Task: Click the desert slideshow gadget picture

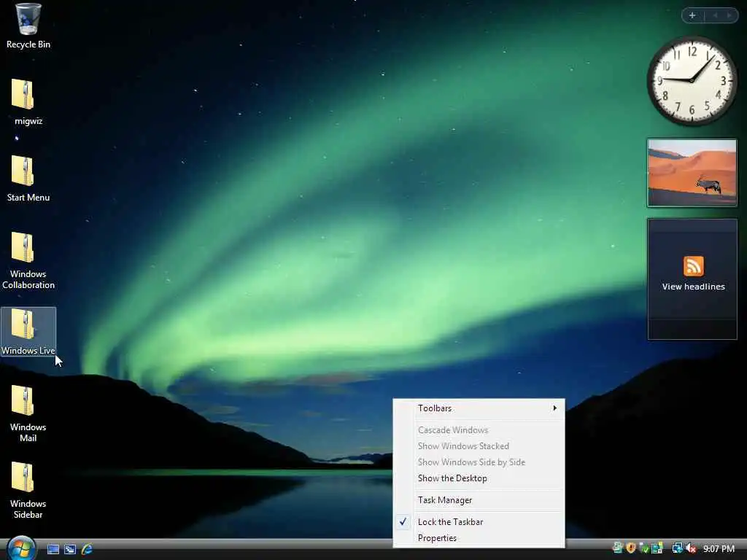Action: point(692,173)
